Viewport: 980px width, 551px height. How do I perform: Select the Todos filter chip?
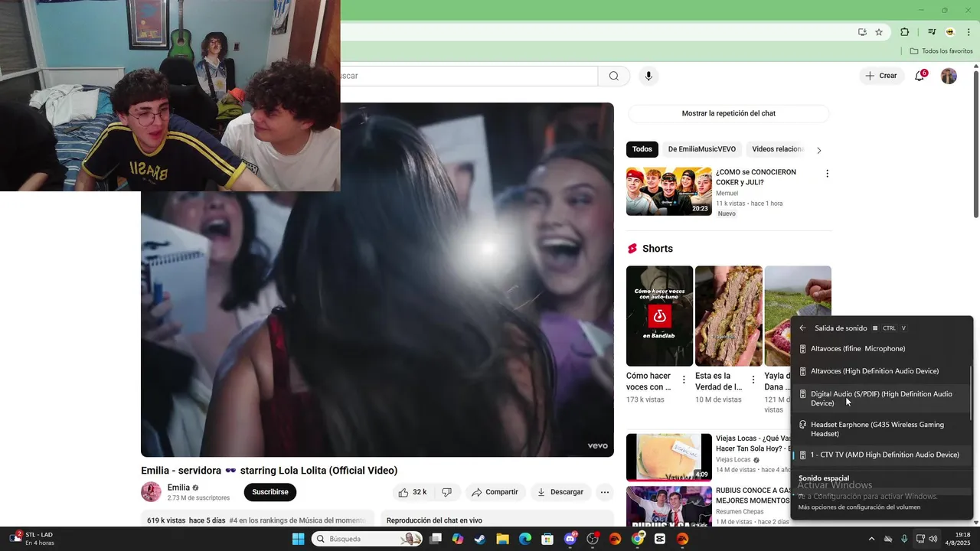642,149
